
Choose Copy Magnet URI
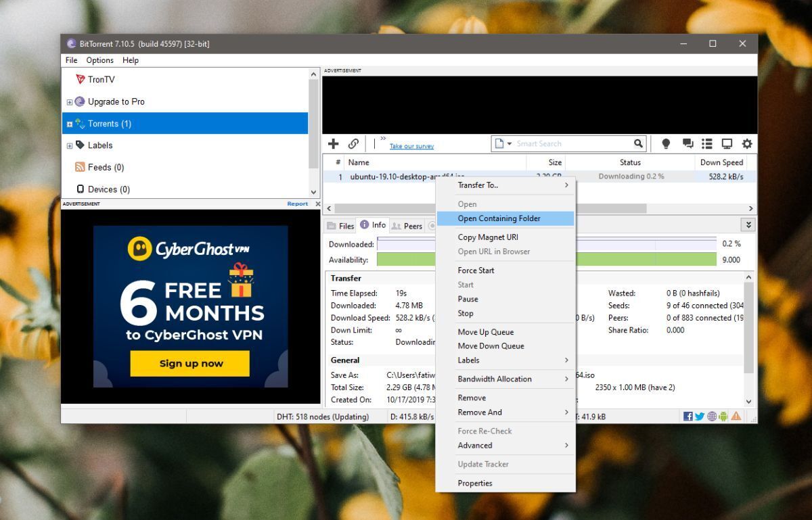pos(505,237)
